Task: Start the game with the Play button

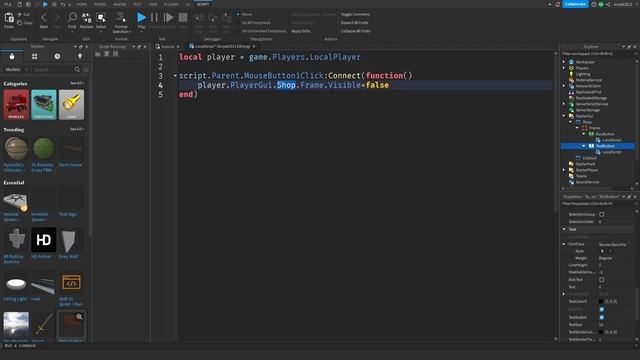Action: pos(141,18)
